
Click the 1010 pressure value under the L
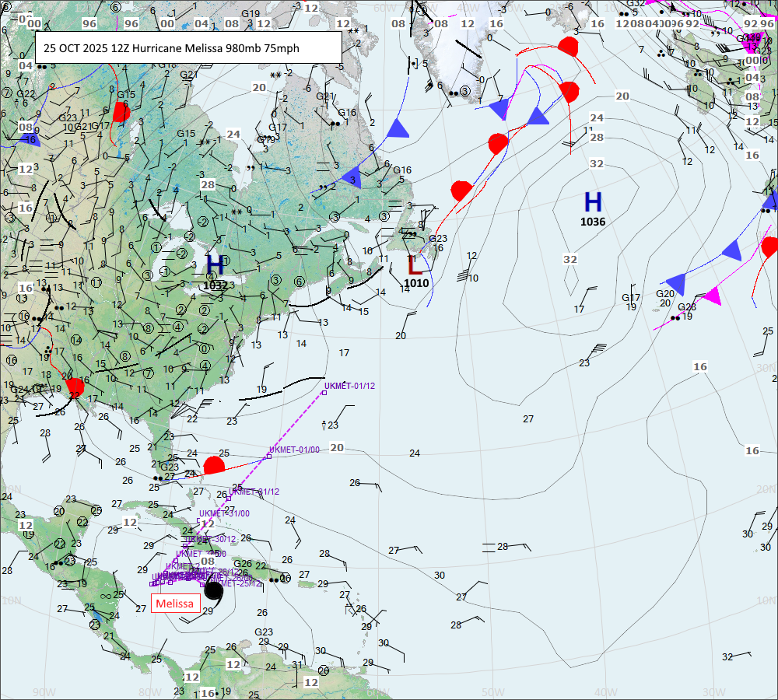pyautogui.click(x=416, y=283)
